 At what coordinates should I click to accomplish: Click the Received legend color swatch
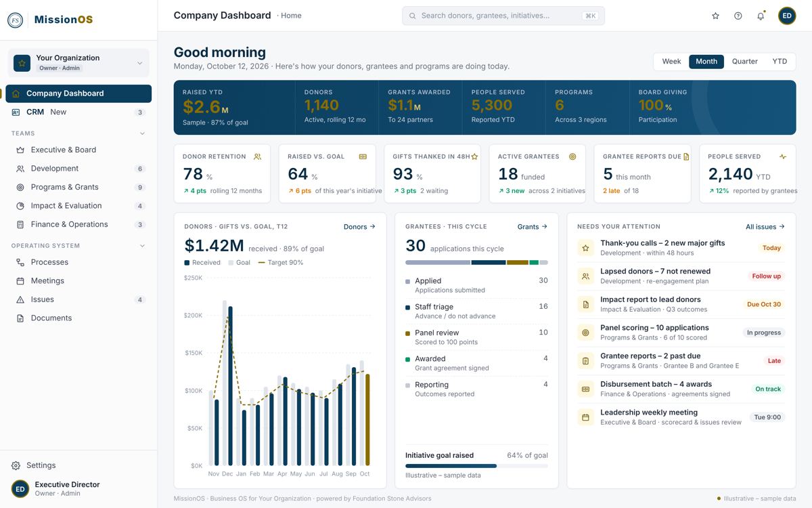pyautogui.click(x=187, y=263)
